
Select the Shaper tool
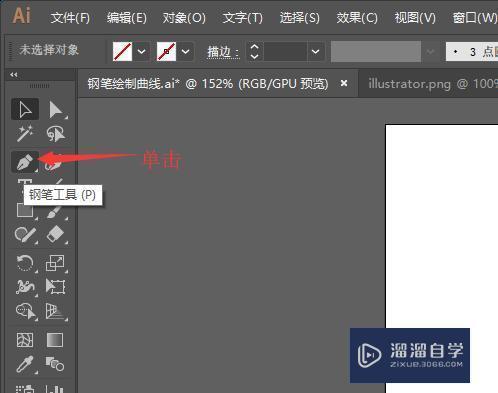coord(25,235)
